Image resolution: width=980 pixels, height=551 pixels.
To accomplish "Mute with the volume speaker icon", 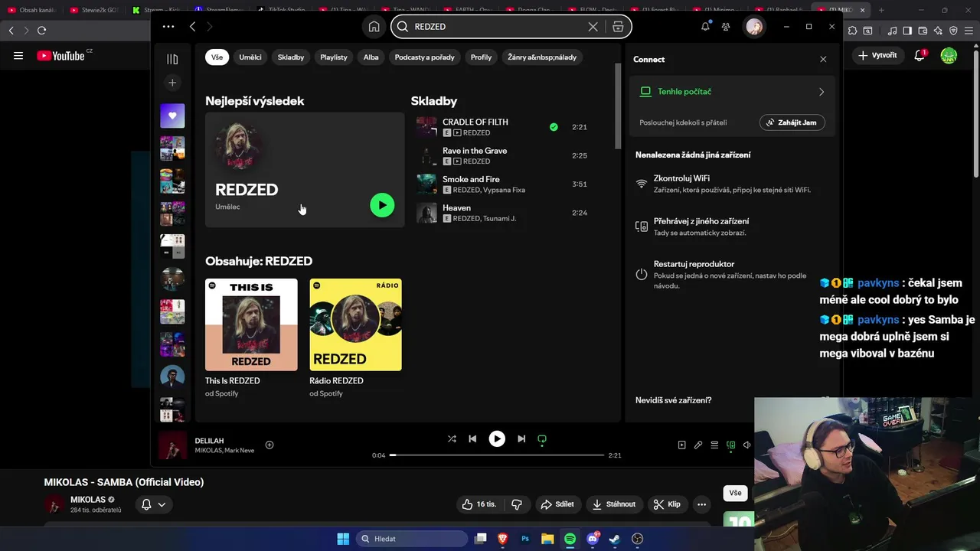I will click(746, 445).
